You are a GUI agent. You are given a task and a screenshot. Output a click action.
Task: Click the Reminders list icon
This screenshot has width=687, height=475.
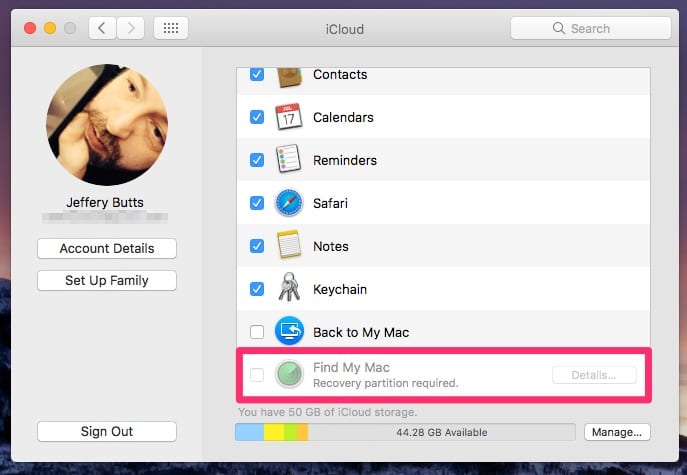tap(289, 159)
